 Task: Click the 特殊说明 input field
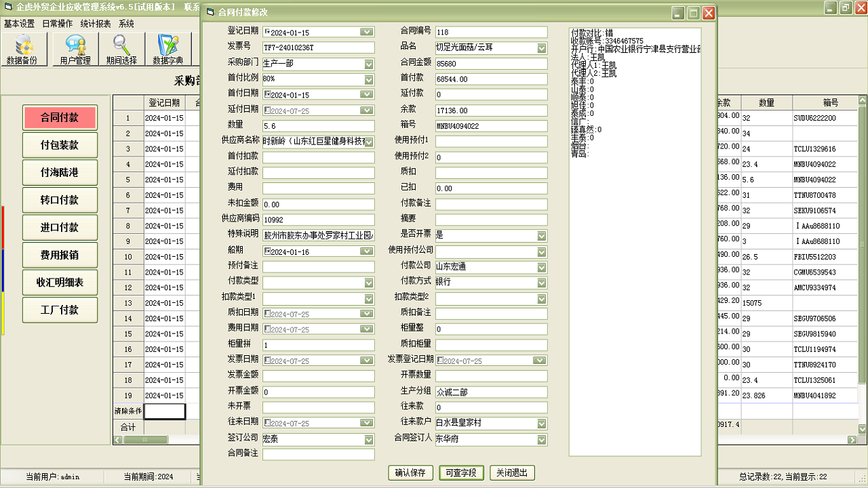[x=318, y=236]
